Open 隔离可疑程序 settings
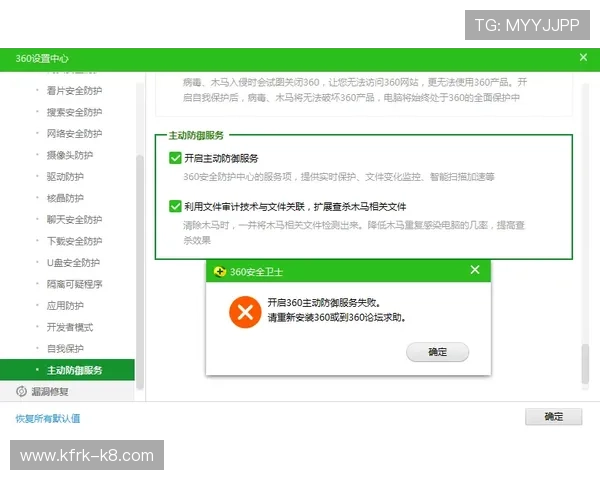Image resolution: width=600 pixels, height=480 pixels. pyautogui.click(x=74, y=284)
